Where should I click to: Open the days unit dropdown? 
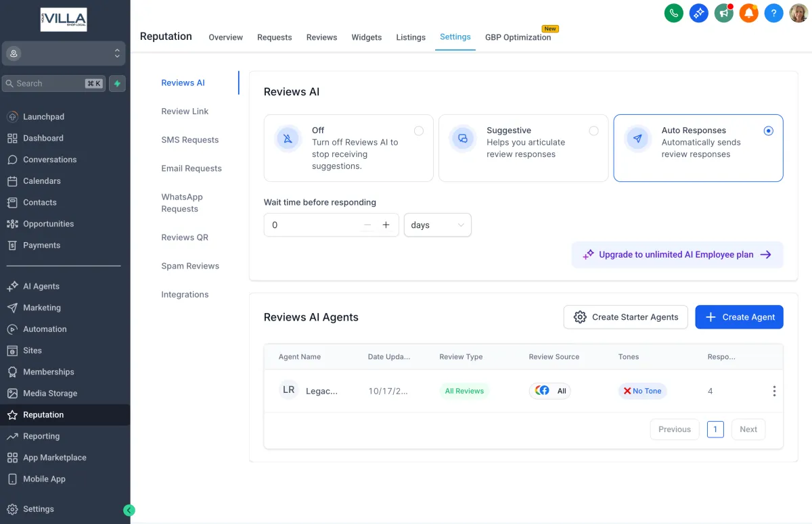tap(437, 225)
